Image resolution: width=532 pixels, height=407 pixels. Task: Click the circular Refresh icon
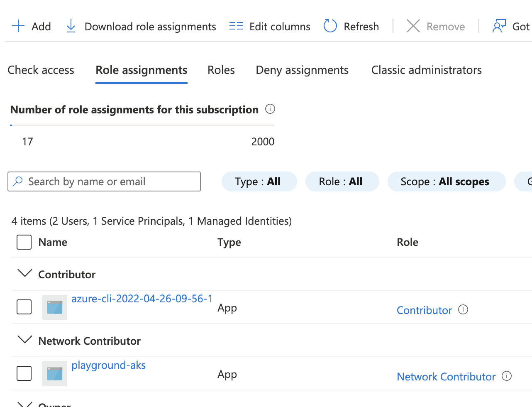point(330,26)
